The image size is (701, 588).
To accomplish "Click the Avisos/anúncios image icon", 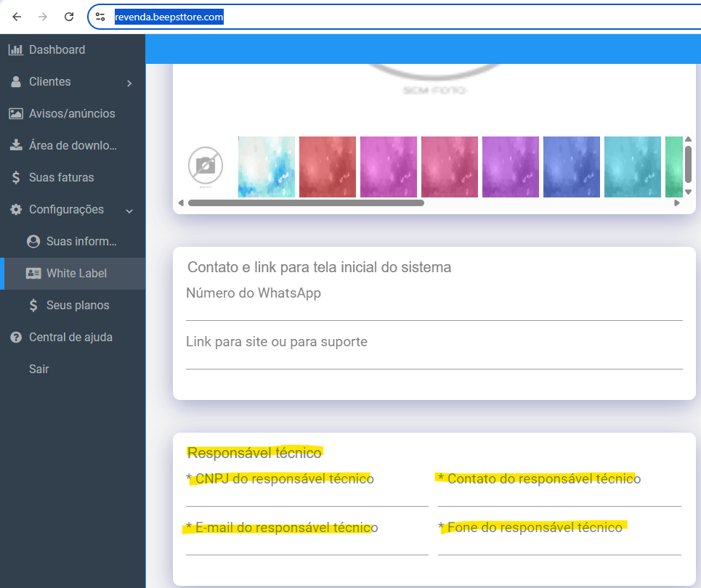I will point(16,113).
